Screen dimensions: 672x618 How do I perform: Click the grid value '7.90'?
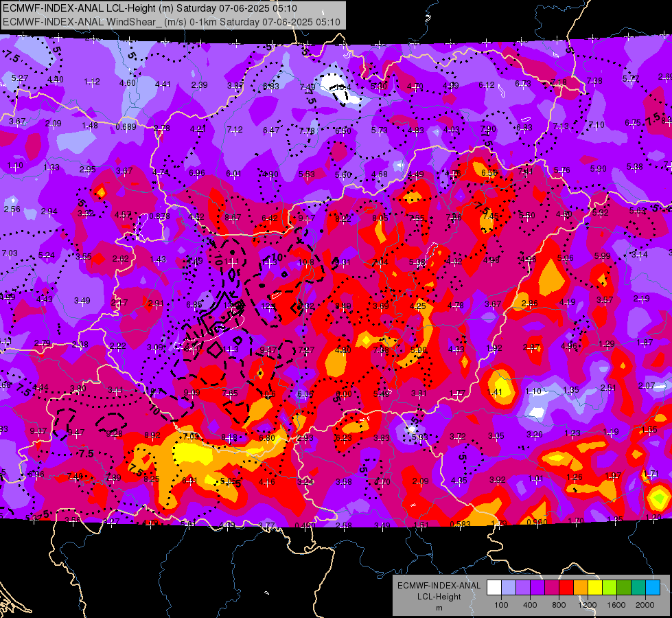488,128
